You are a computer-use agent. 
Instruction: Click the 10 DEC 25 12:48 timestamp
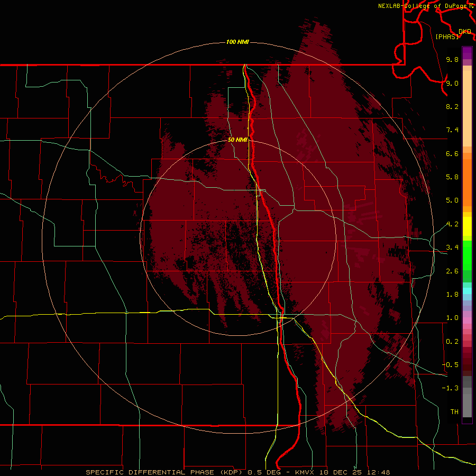coord(354,472)
